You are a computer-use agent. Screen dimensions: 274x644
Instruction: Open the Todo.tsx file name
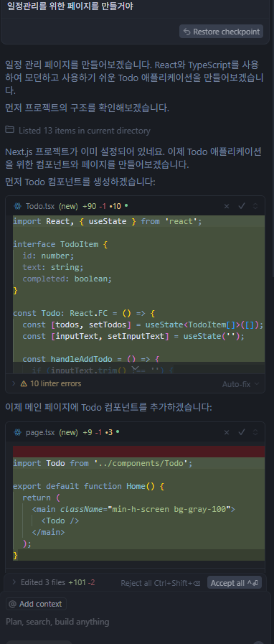(40, 206)
